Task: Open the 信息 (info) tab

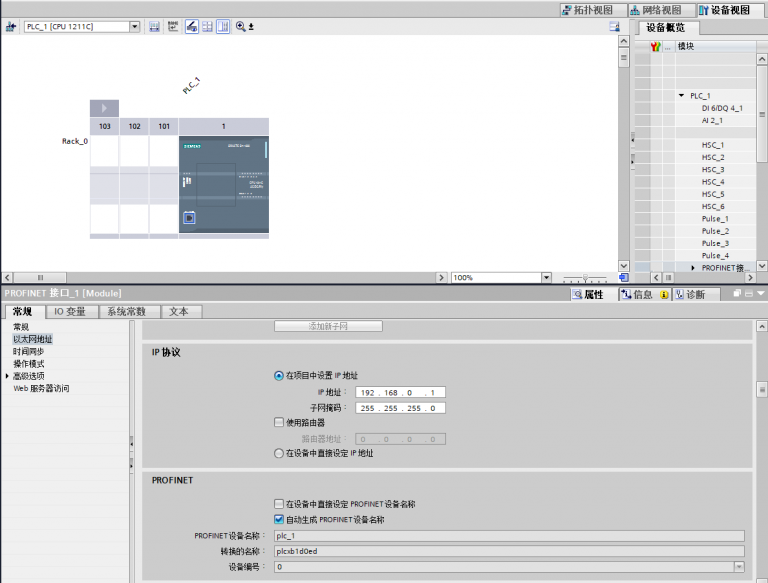Action: click(643, 294)
